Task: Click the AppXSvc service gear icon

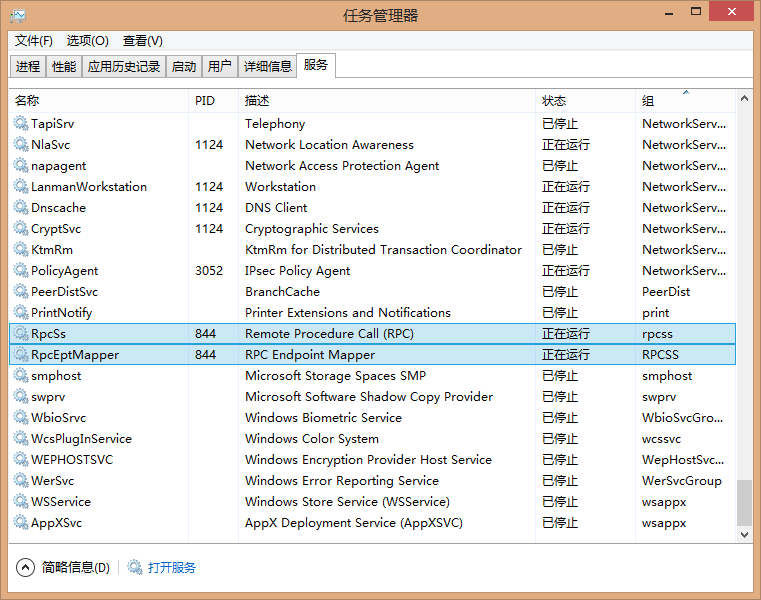Action: 21,523
